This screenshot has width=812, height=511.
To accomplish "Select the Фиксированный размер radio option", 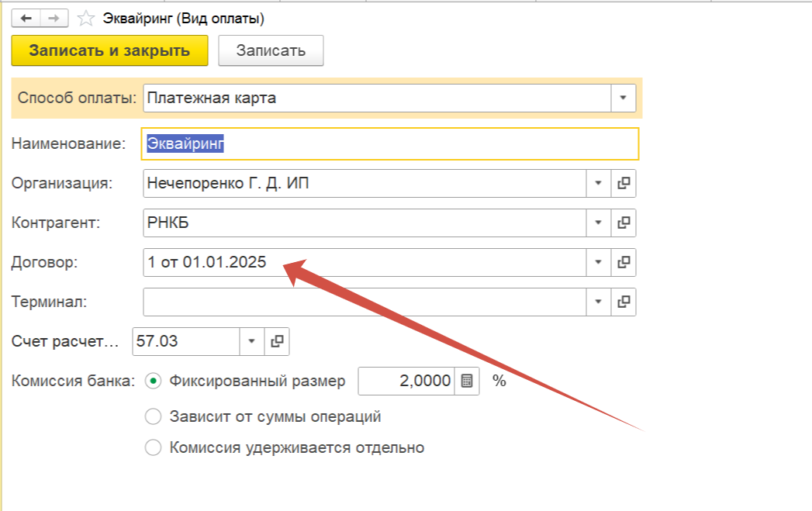I will [x=154, y=381].
